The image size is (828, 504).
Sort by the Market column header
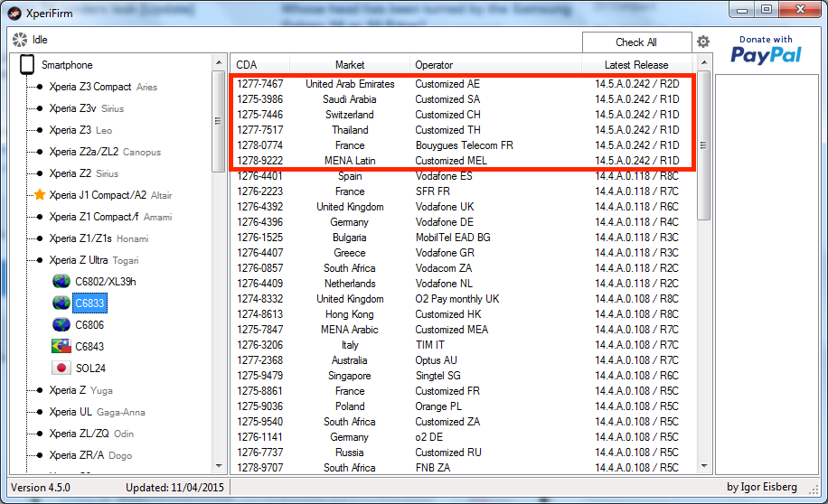pyautogui.click(x=350, y=65)
